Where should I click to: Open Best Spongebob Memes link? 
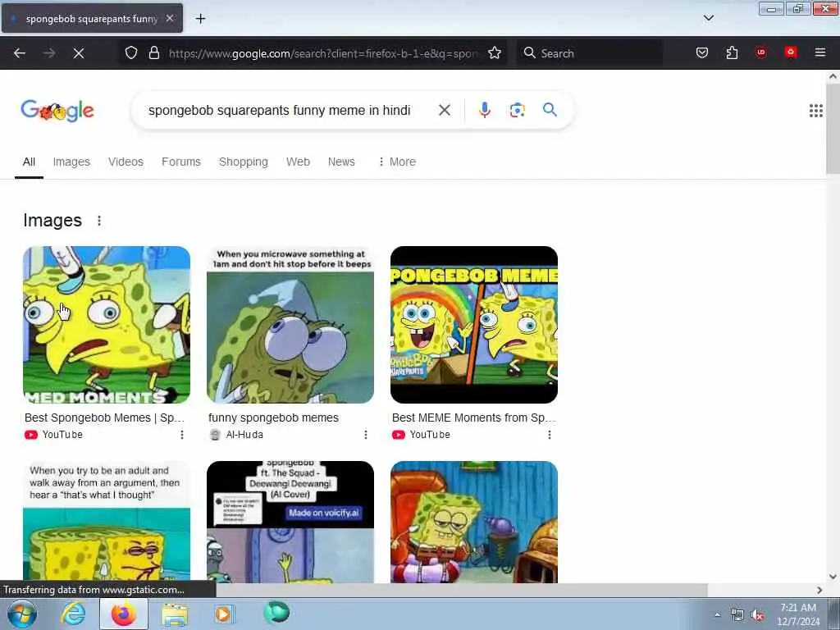tap(104, 418)
